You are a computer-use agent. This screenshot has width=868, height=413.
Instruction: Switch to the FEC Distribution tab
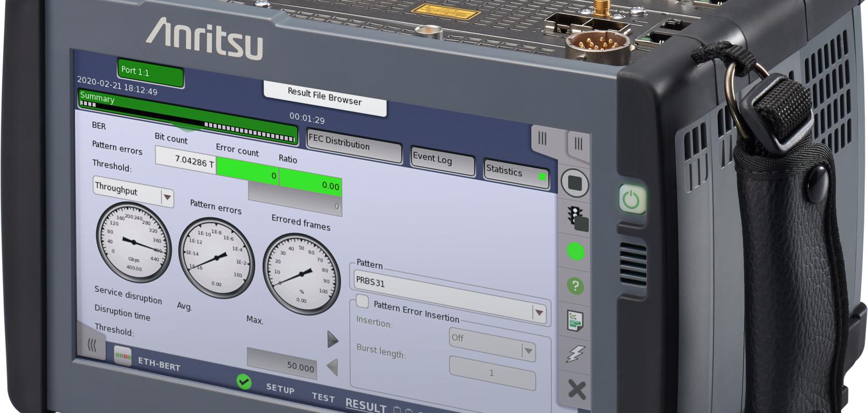(354, 146)
